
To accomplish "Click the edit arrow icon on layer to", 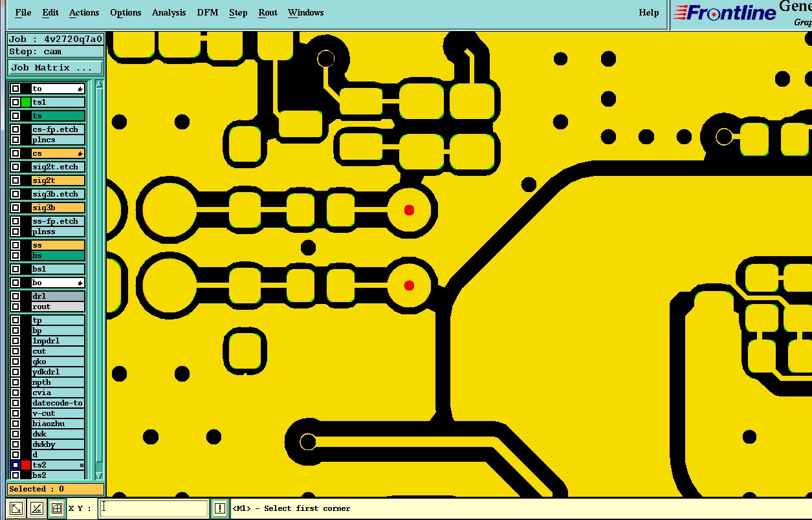I will click(80, 89).
